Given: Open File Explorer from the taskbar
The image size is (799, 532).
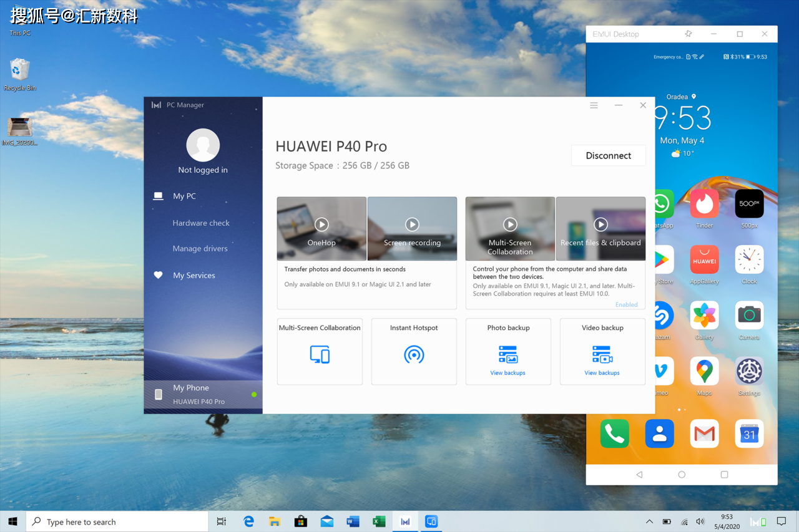Looking at the screenshot, I should [x=275, y=521].
